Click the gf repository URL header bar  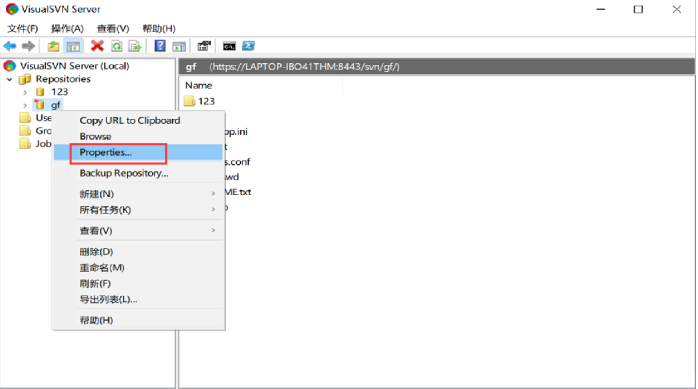(437, 67)
